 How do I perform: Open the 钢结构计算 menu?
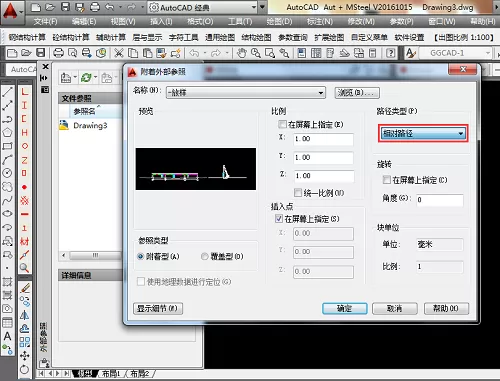pyautogui.click(x=27, y=37)
